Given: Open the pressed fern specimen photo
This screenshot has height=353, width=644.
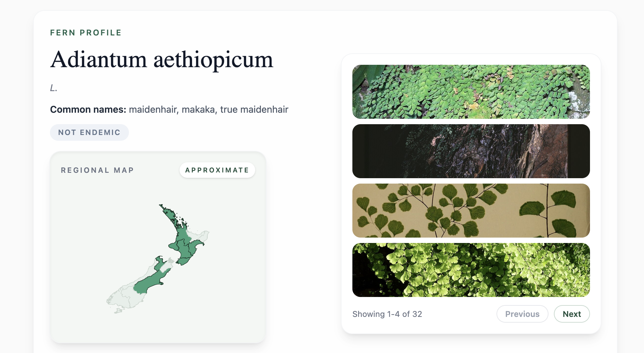Looking at the screenshot, I should [471, 211].
